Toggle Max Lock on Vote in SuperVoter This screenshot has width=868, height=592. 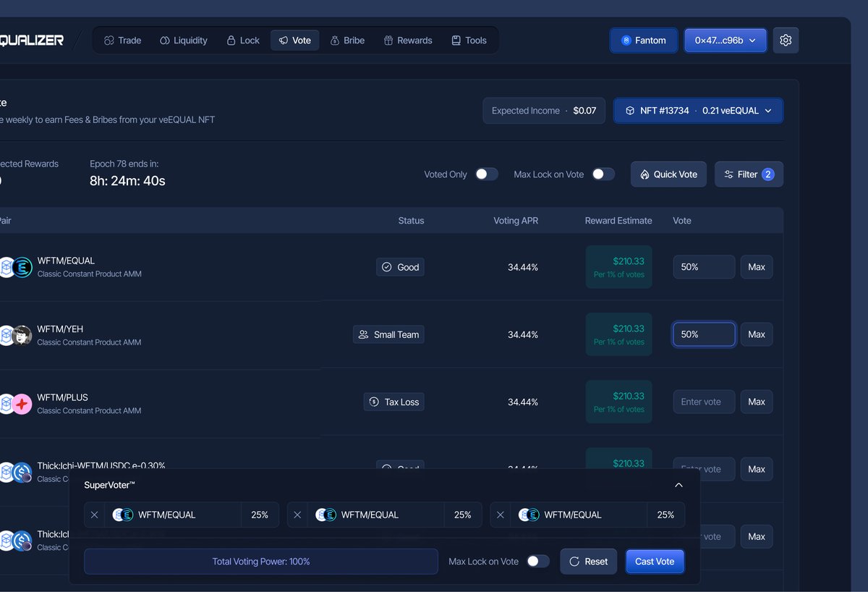pos(538,562)
